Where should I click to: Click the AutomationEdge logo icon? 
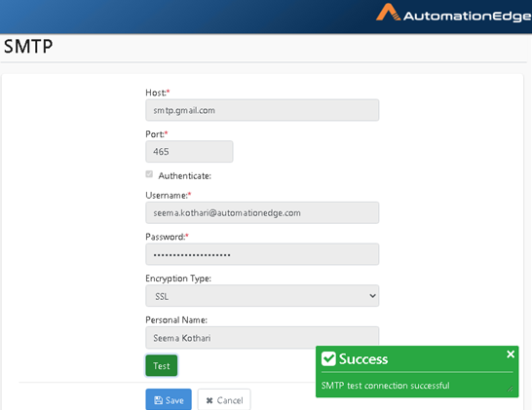tap(388, 13)
